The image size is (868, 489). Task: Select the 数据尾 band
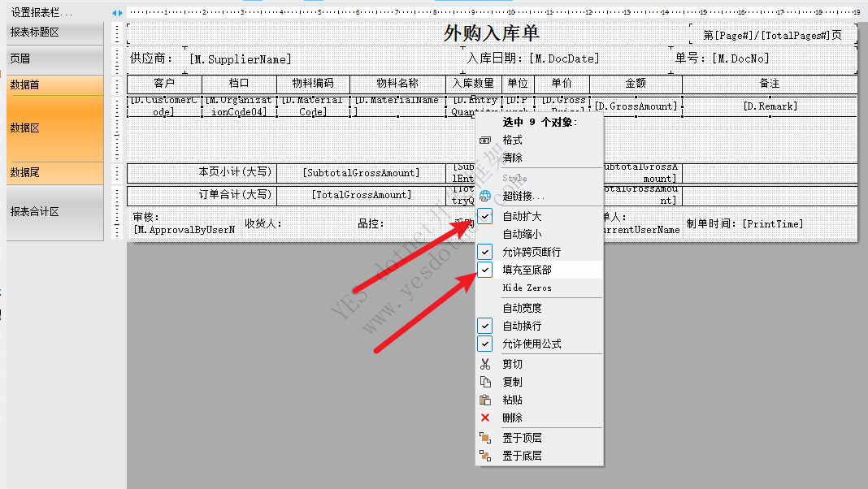pyautogui.click(x=54, y=172)
